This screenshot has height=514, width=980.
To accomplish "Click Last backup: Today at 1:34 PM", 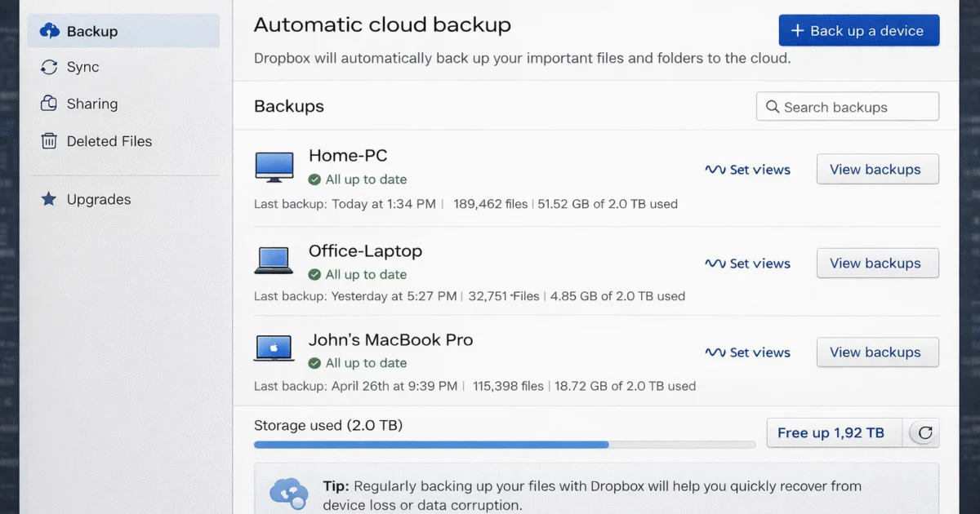I will click(x=345, y=204).
